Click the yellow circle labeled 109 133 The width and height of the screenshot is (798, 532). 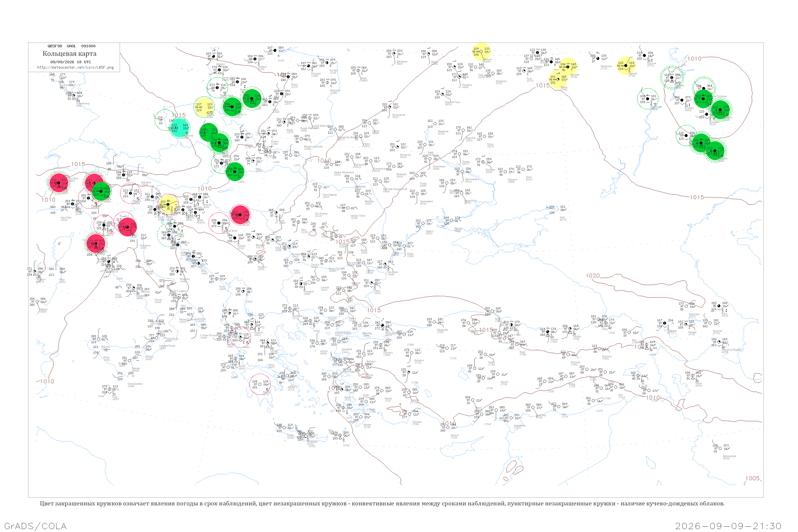pos(481,52)
